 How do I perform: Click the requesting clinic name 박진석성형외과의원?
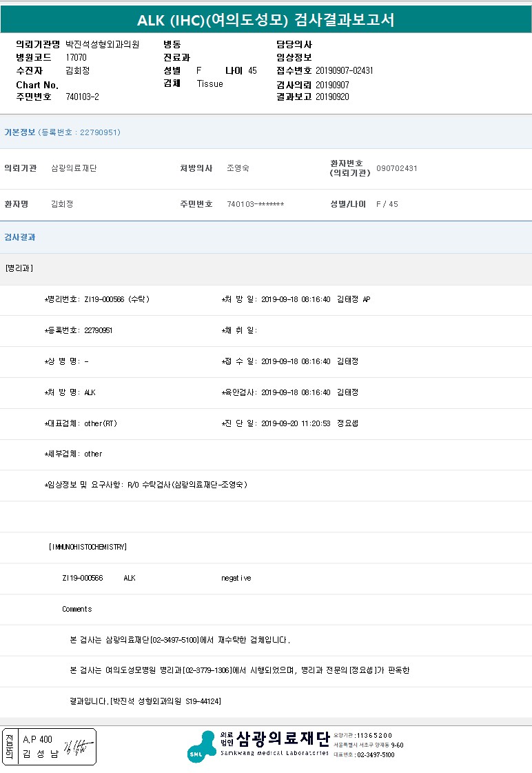103,44
